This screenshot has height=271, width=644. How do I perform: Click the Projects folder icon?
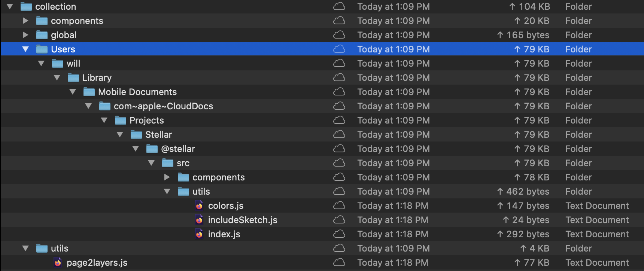pos(121,120)
